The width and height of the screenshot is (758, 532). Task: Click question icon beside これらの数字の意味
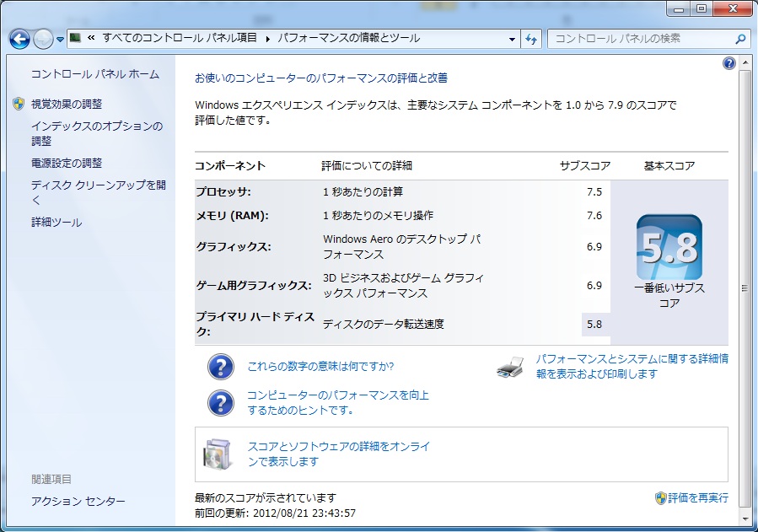(x=221, y=367)
